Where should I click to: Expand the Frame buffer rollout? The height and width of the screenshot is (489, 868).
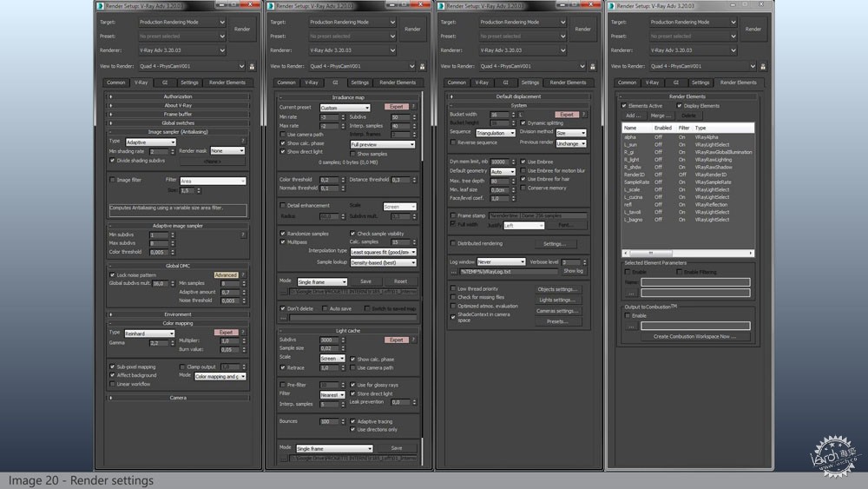click(178, 114)
